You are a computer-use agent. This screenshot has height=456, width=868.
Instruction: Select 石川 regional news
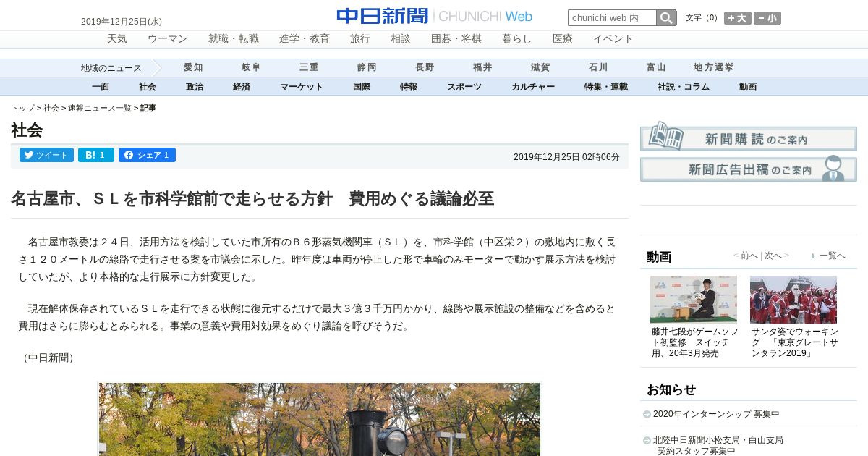tap(598, 67)
